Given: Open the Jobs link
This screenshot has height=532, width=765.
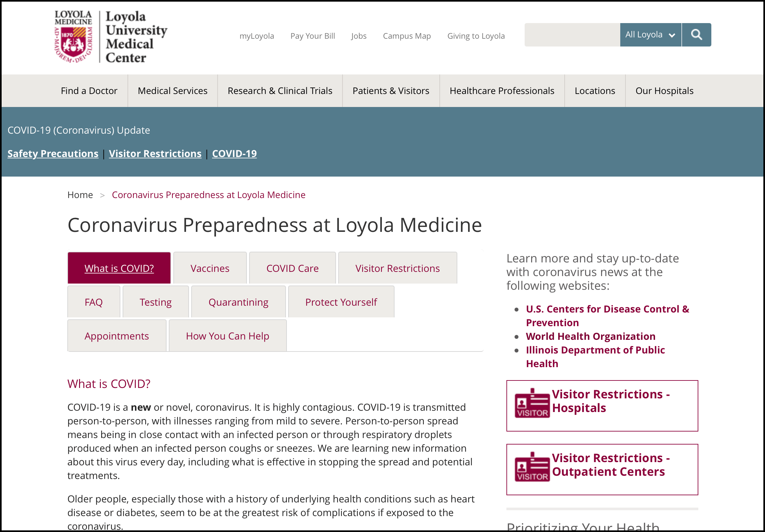Looking at the screenshot, I should click(x=358, y=36).
